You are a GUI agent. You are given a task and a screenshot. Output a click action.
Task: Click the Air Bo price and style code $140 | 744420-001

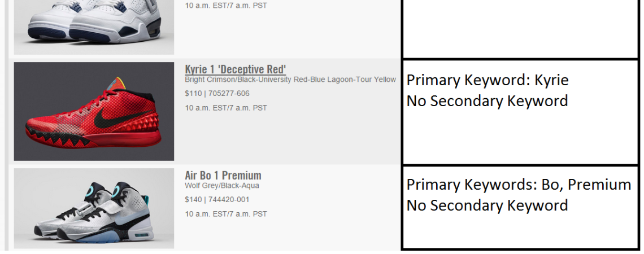click(217, 200)
